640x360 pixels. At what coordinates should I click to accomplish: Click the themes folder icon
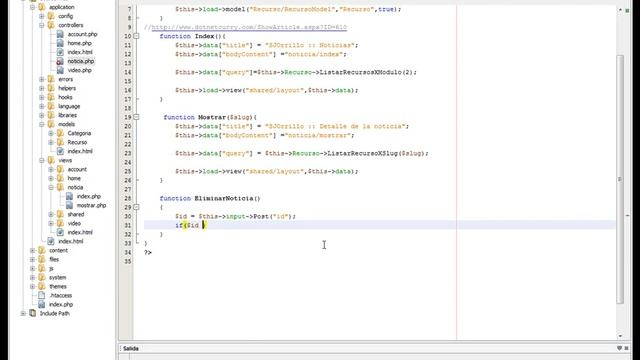[42, 286]
